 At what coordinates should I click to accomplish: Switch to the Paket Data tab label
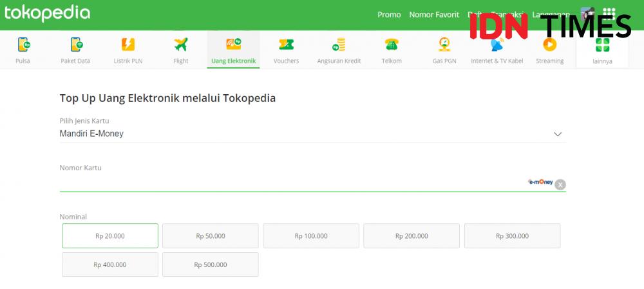pyautogui.click(x=75, y=61)
